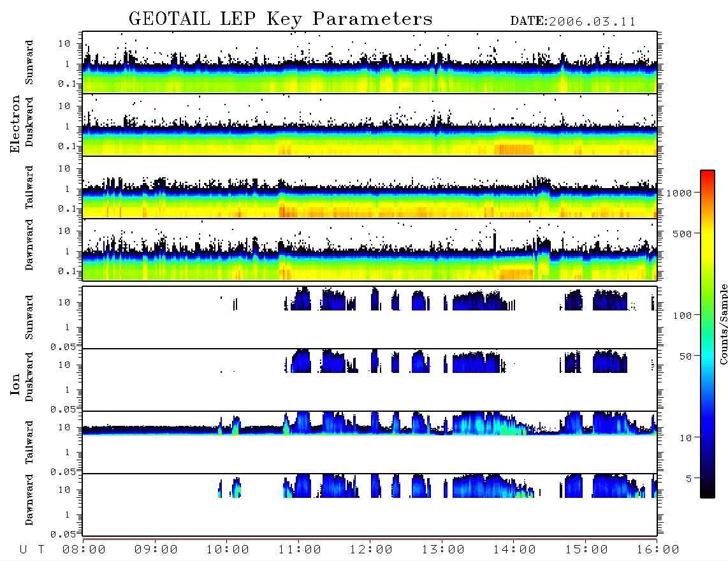Select the 12:00 time tick label
The height and width of the screenshot is (561, 728).
tap(371, 550)
